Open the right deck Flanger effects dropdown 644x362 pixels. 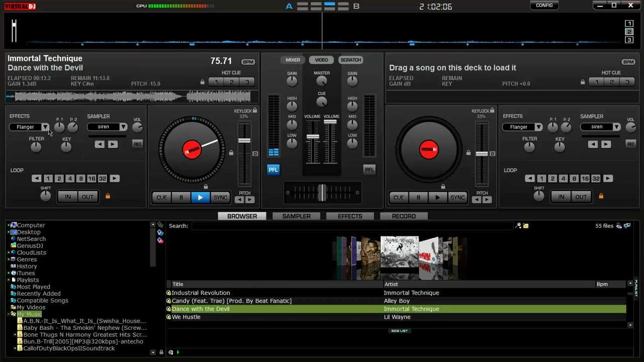[x=539, y=127]
